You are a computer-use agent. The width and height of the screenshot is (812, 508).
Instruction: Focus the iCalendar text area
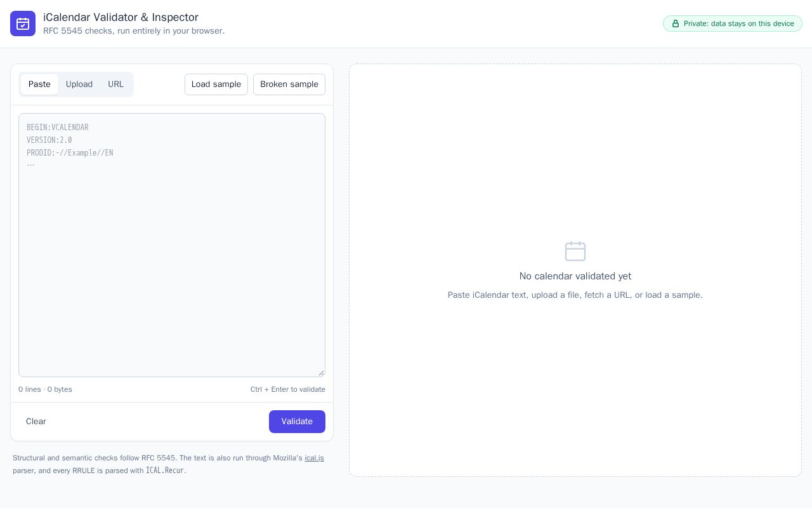tap(172, 245)
